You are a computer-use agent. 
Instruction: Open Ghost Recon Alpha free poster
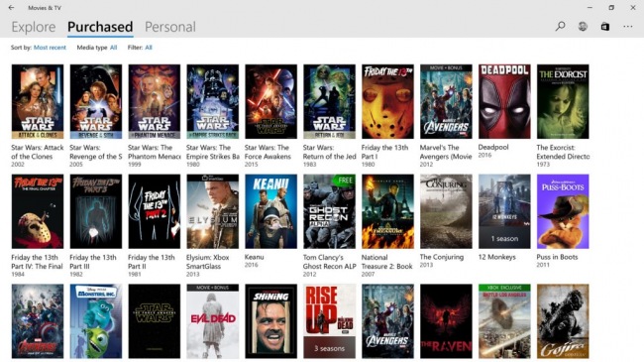[x=329, y=211]
